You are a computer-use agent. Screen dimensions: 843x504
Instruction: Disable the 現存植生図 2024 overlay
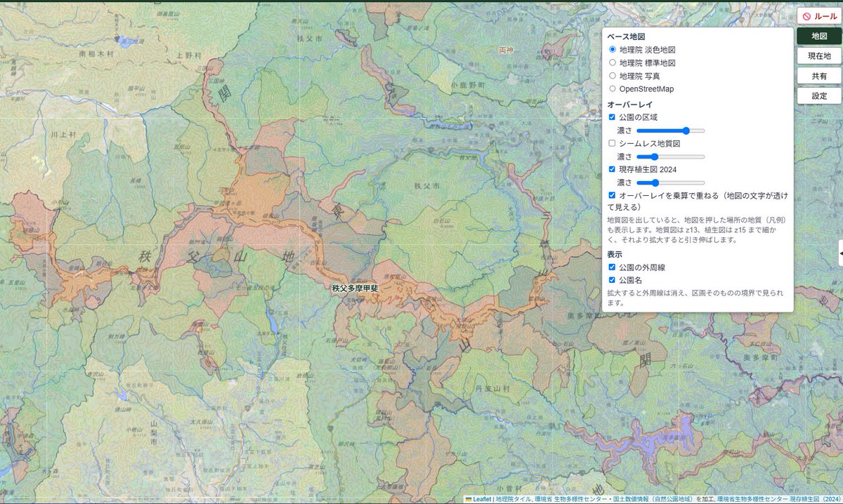(613, 169)
